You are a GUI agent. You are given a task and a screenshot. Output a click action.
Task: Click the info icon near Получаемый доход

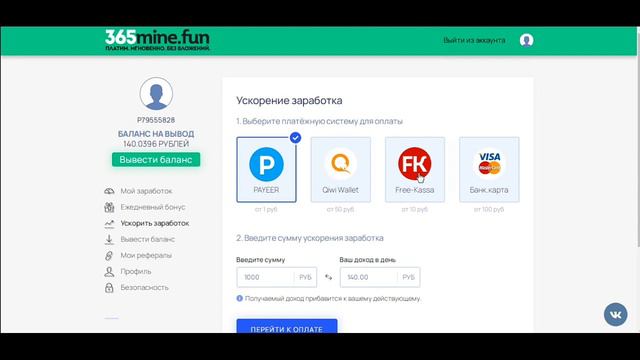click(x=240, y=298)
